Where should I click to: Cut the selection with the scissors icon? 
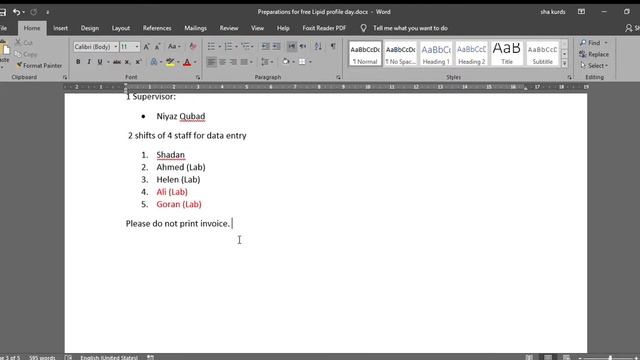(24, 42)
